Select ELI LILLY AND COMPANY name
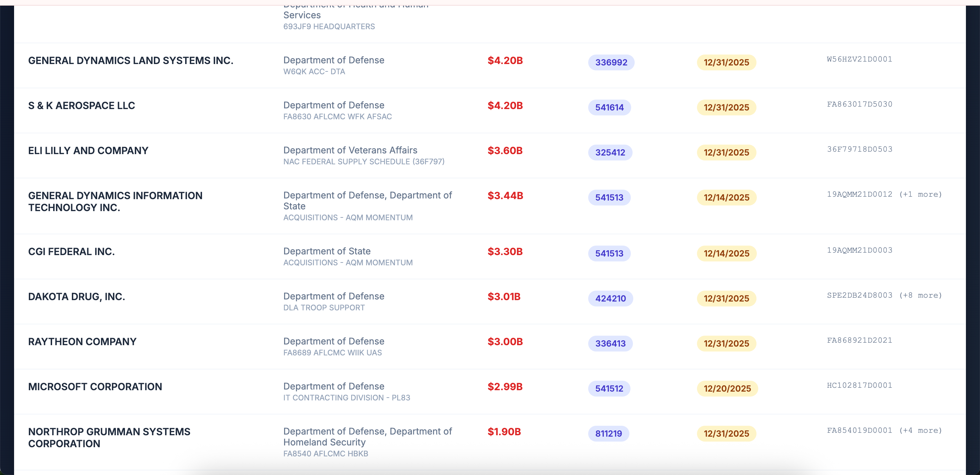This screenshot has height=475, width=980. point(88,151)
